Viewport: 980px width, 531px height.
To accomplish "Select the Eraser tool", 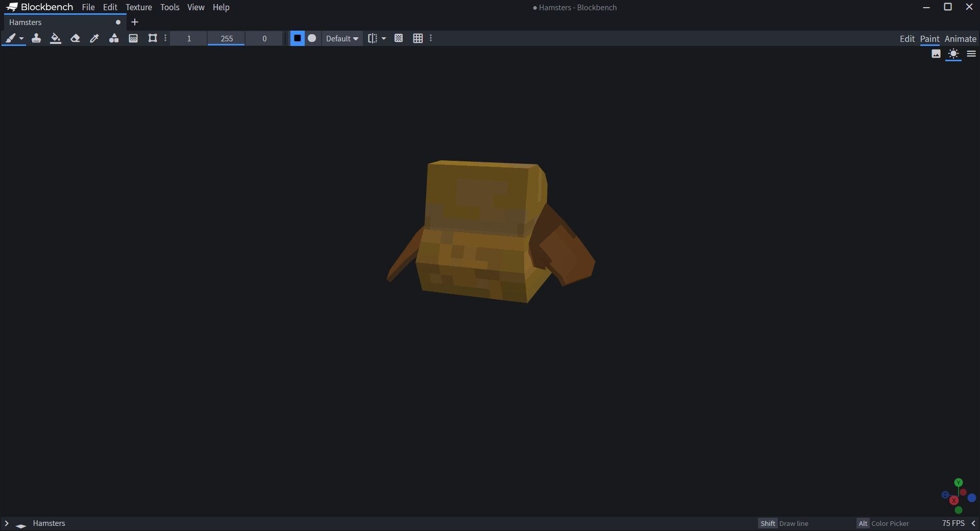I will tap(75, 38).
